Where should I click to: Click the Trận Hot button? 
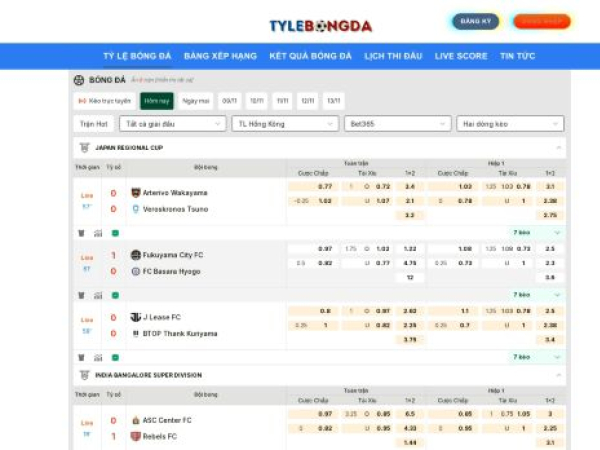point(93,124)
